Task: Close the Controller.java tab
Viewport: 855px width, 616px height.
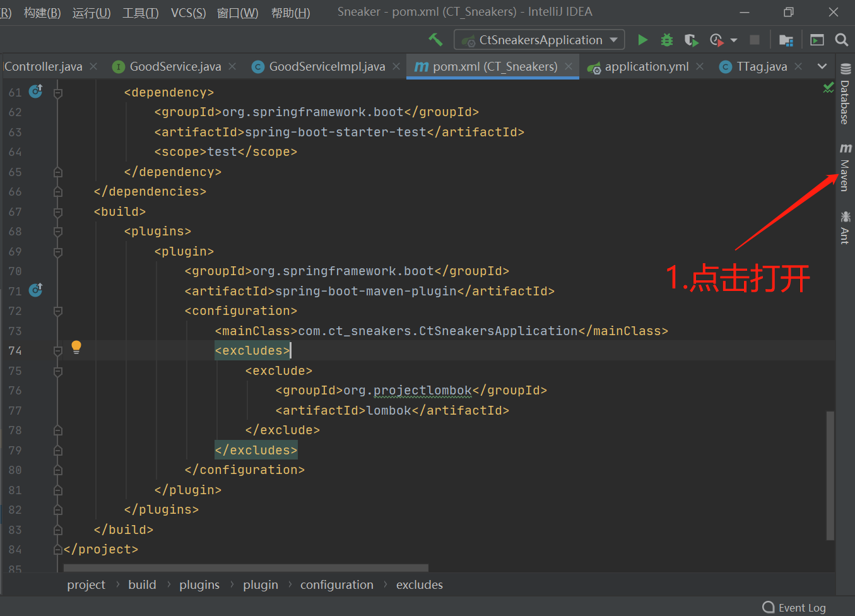Action: coord(93,66)
